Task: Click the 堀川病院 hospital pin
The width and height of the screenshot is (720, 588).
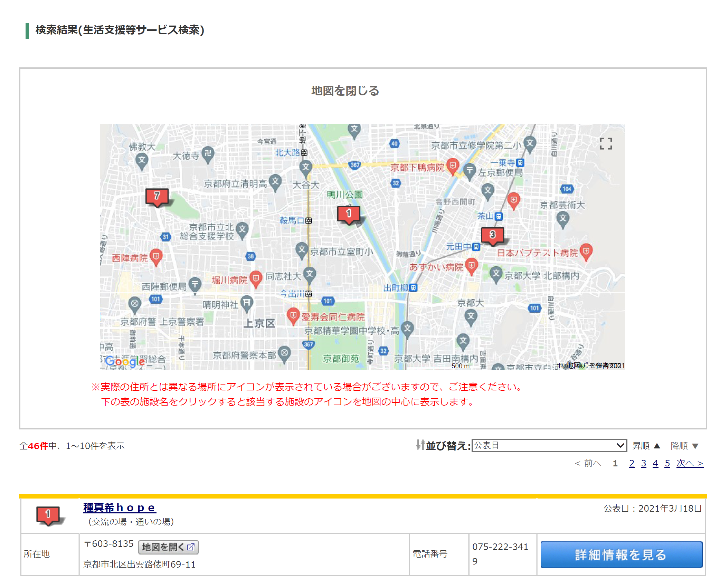Action: [x=256, y=279]
